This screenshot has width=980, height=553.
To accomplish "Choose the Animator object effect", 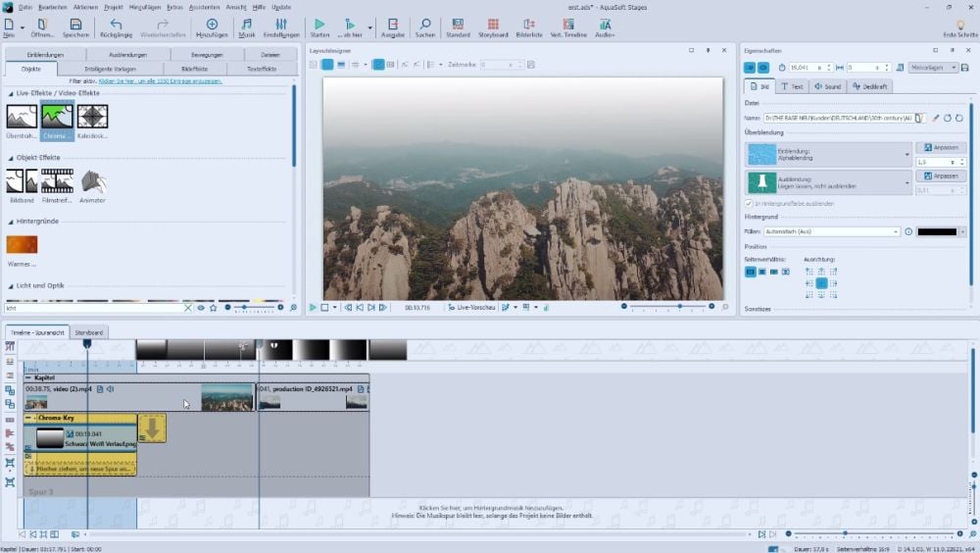I will (x=92, y=182).
